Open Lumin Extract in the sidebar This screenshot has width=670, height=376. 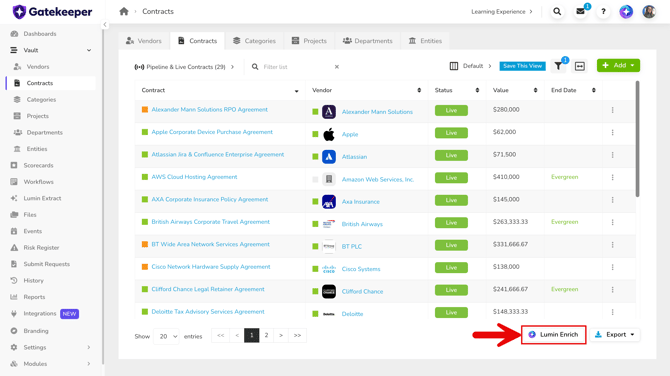tap(42, 198)
